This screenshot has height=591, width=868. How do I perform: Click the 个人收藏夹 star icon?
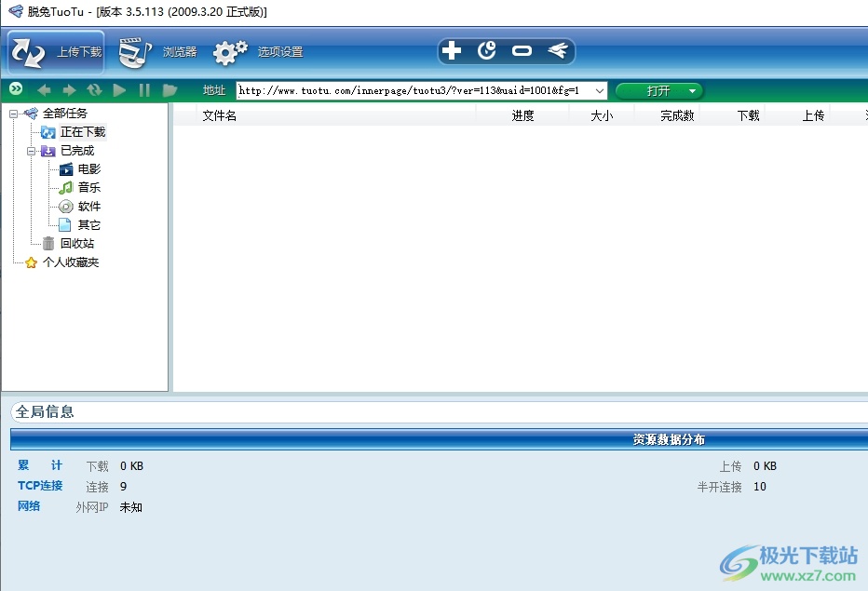31,262
